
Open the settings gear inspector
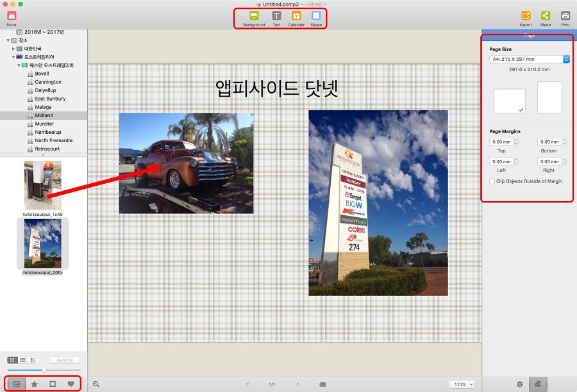point(519,384)
